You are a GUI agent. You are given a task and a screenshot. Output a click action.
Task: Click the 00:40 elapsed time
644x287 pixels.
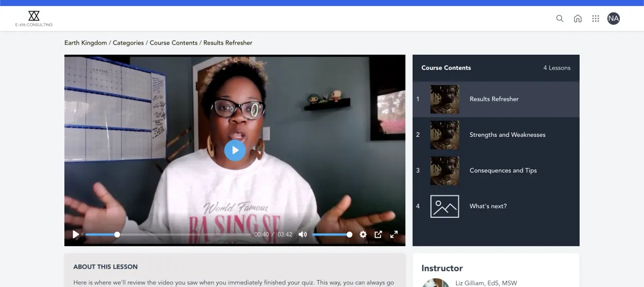click(x=261, y=234)
